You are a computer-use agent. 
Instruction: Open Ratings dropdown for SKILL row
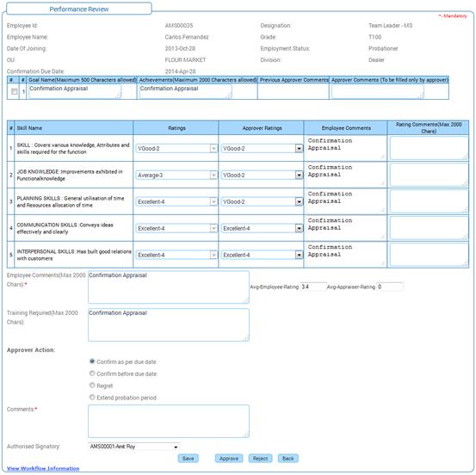point(176,148)
